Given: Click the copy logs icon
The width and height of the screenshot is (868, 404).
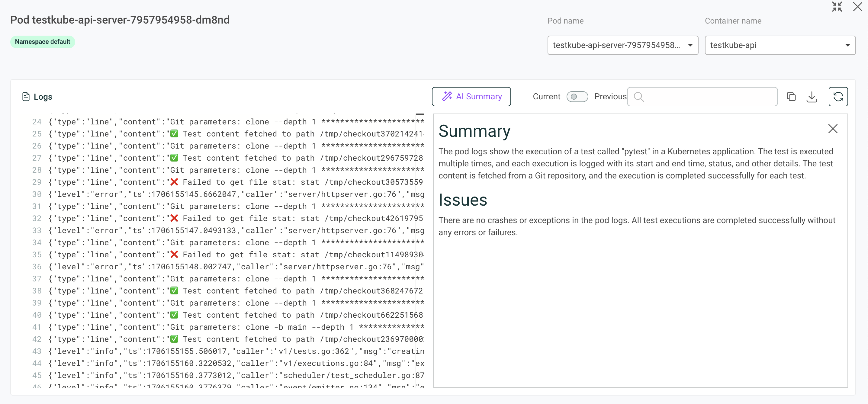Looking at the screenshot, I should coord(791,97).
